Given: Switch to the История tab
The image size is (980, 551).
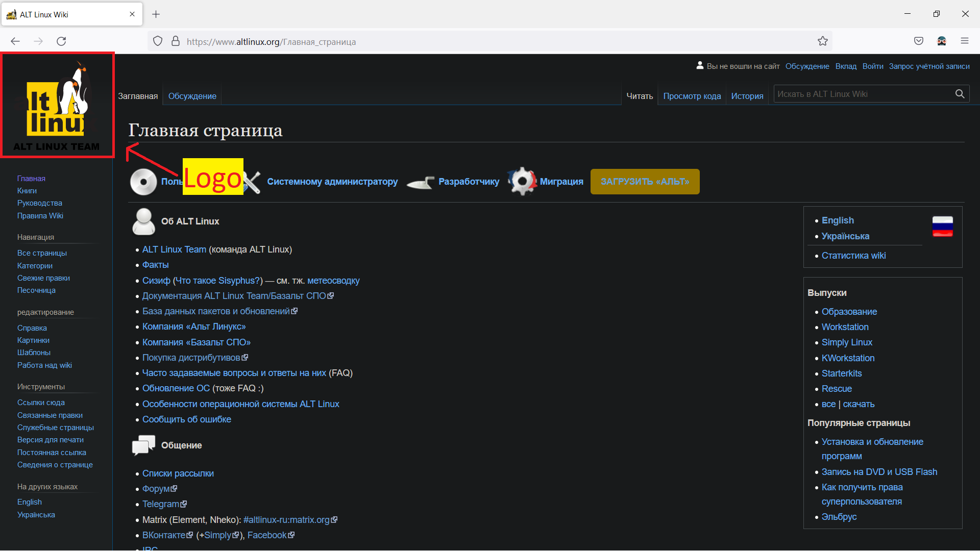Looking at the screenshot, I should (x=747, y=95).
